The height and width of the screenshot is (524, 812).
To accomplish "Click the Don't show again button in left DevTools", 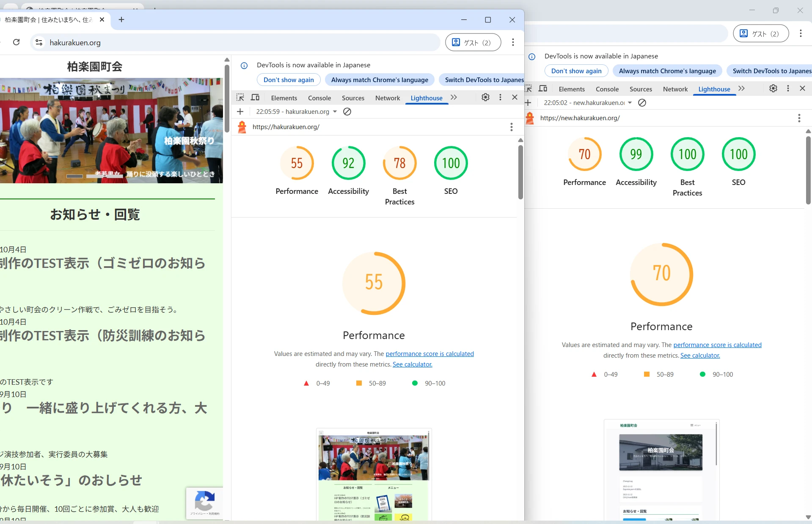I will point(289,80).
